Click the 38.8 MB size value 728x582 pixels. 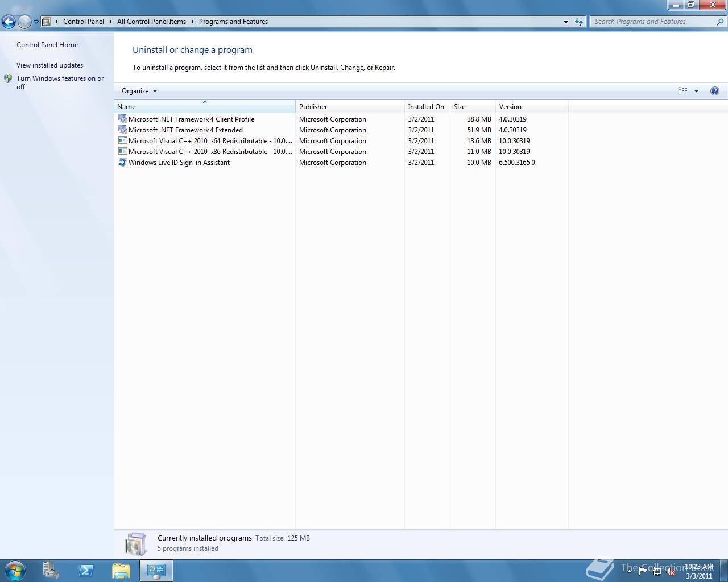coord(479,119)
